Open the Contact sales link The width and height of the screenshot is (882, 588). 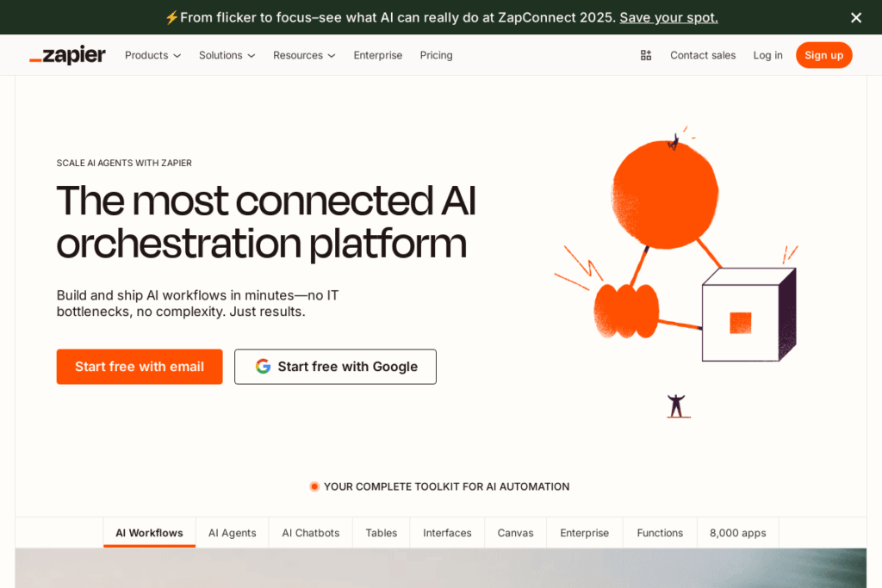coord(702,54)
